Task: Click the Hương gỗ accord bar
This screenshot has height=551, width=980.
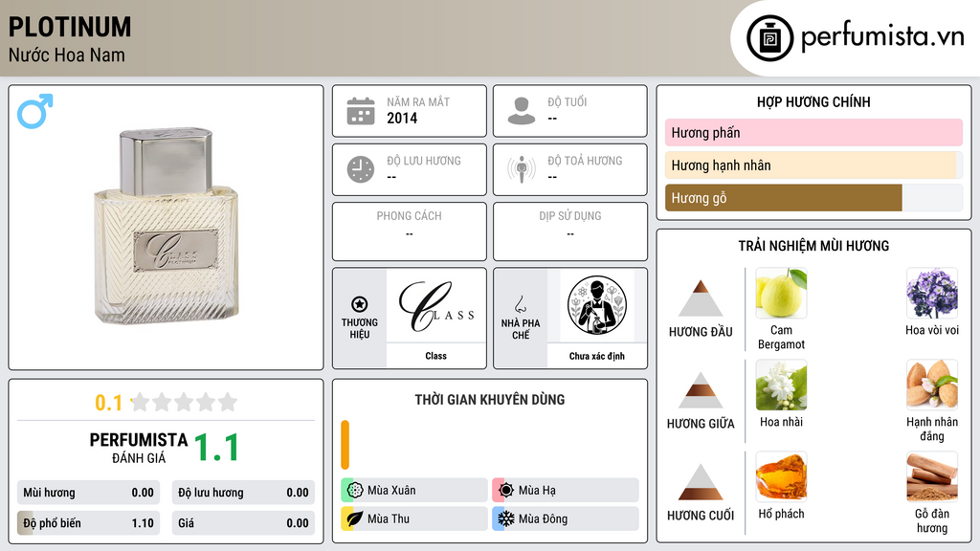Action: (x=813, y=198)
